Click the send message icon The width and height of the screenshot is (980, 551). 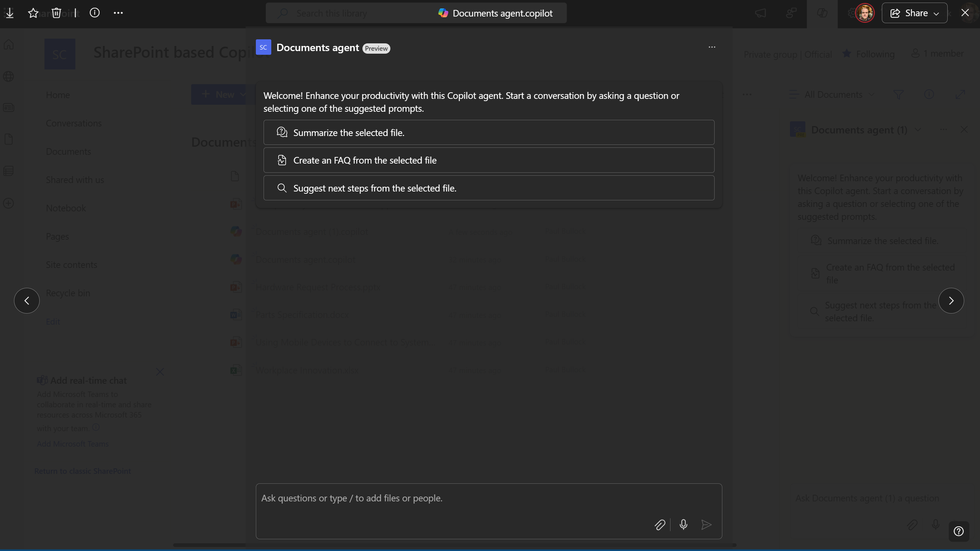click(707, 525)
